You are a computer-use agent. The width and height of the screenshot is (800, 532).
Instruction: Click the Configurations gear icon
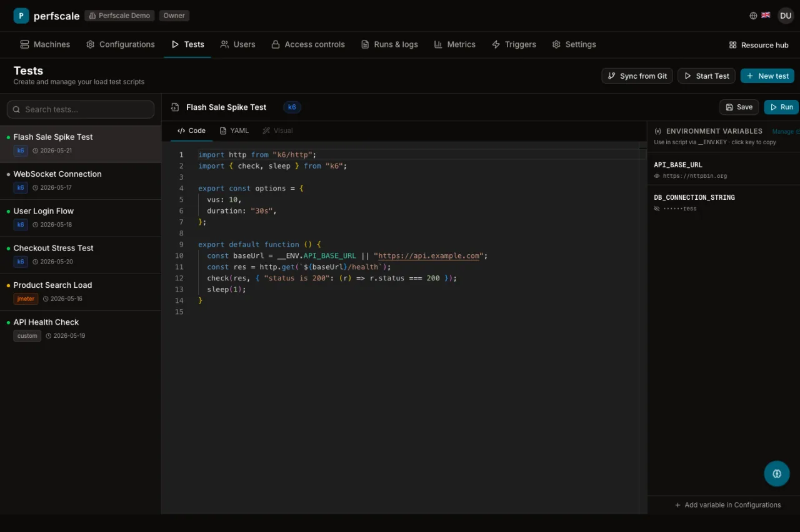(91, 44)
